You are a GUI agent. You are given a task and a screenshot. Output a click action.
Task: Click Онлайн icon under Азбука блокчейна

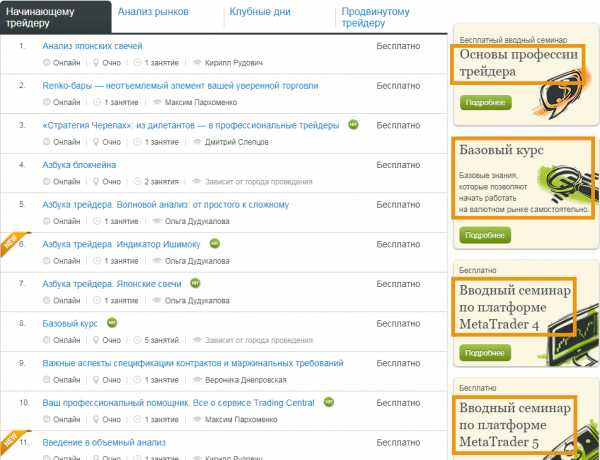point(46,181)
